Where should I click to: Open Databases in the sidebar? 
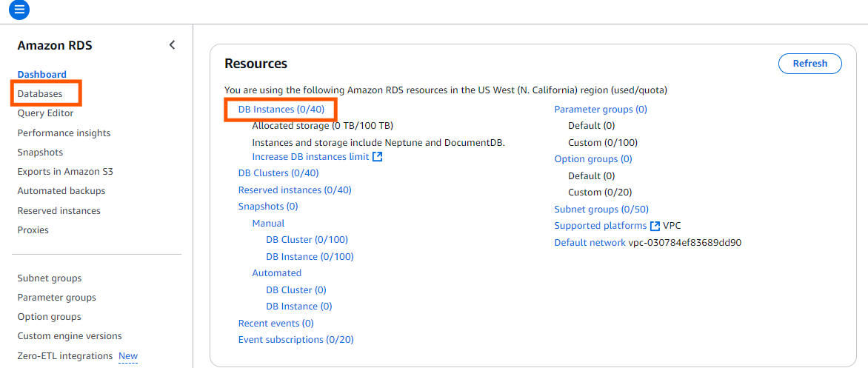point(40,93)
